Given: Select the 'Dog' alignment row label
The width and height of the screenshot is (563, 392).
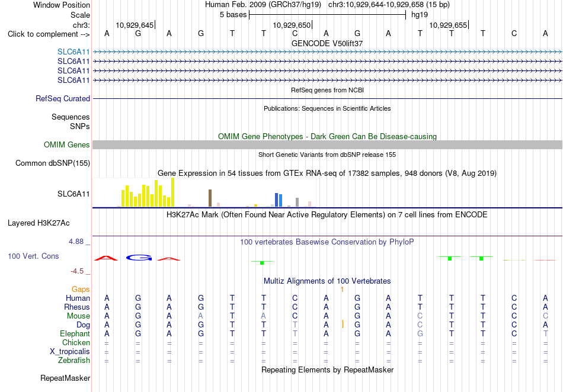Looking at the screenshot, I should point(83,325).
